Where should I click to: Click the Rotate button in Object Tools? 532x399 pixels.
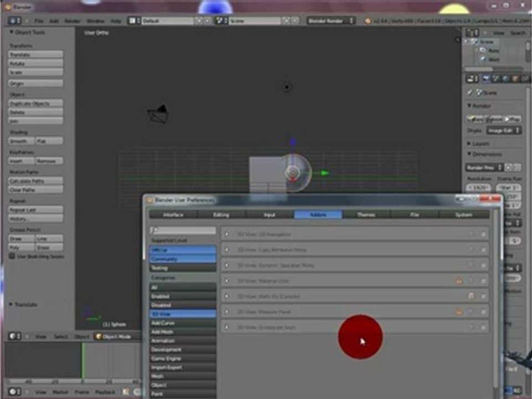click(x=35, y=63)
